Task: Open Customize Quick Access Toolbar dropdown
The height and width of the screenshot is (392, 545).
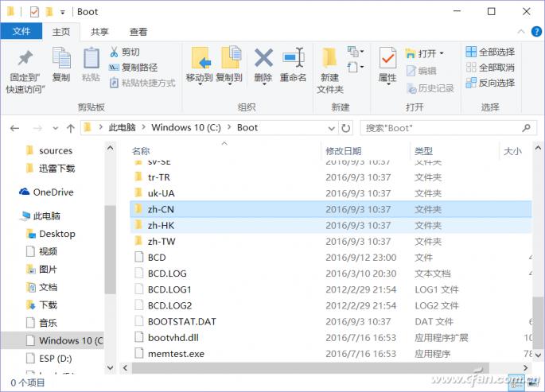Action: 63,13
